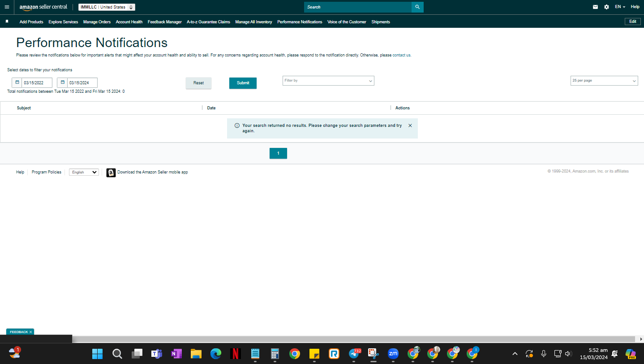Dismiss the no results alert
644x364 pixels.
pyautogui.click(x=410, y=126)
